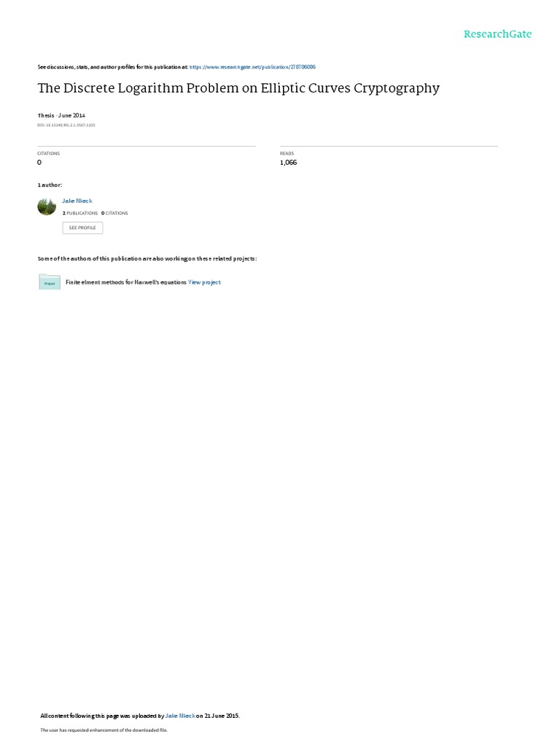560x747 pixels.
Task: Click the enhancement notice text at the bottom
Action: [x=104, y=729]
